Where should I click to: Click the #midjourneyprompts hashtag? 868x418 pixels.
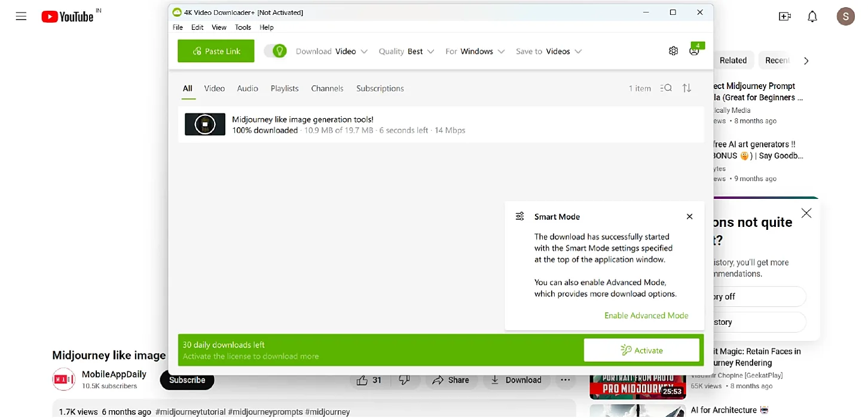pos(265,412)
